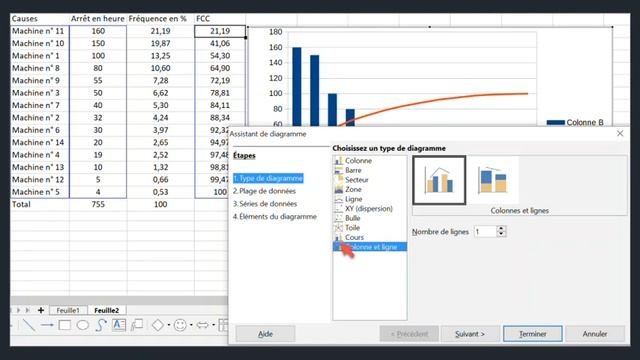
Task: Select the Callout shape tool
Action: [137, 325]
